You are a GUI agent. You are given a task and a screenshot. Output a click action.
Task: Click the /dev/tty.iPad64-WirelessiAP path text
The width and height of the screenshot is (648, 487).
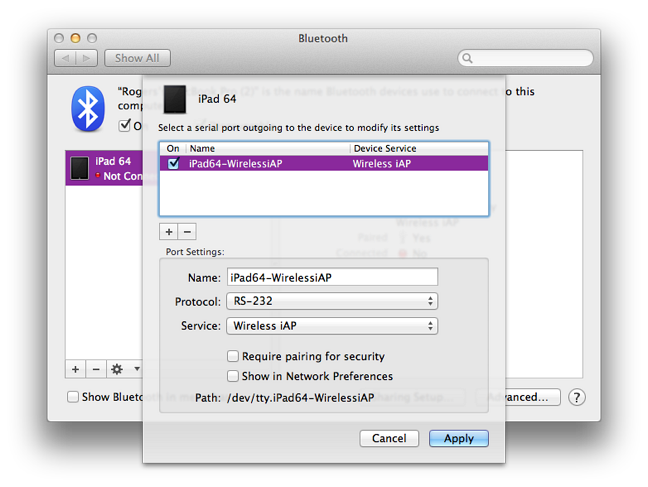pos(300,398)
